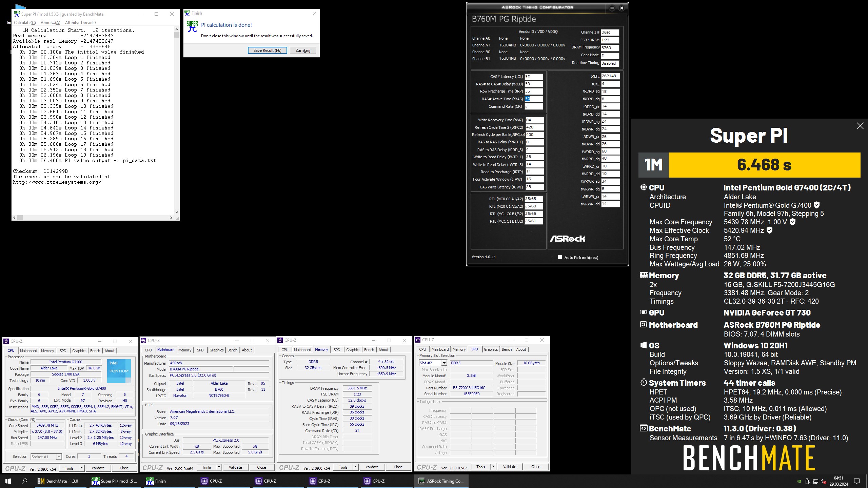Toggle Auto Refresh checkbox in ASRock Configurator
This screenshot has height=488, width=868.
click(x=560, y=257)
